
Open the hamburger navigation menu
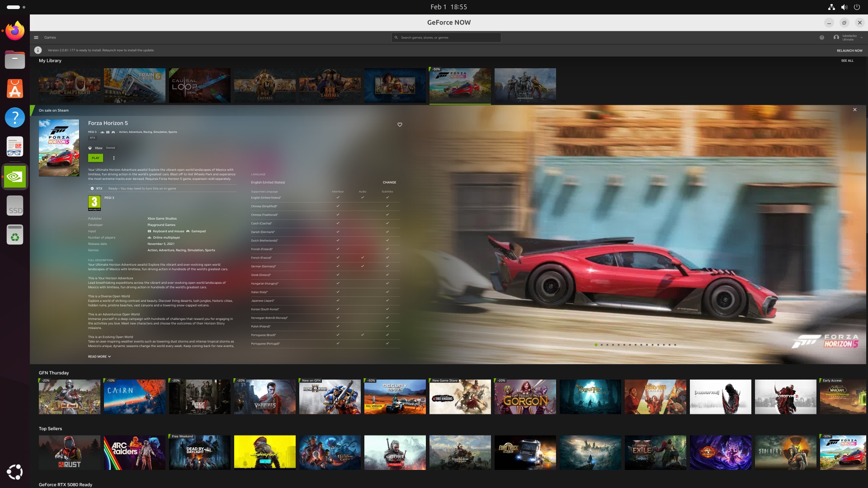pyautogui.click(x=36, y=38)
